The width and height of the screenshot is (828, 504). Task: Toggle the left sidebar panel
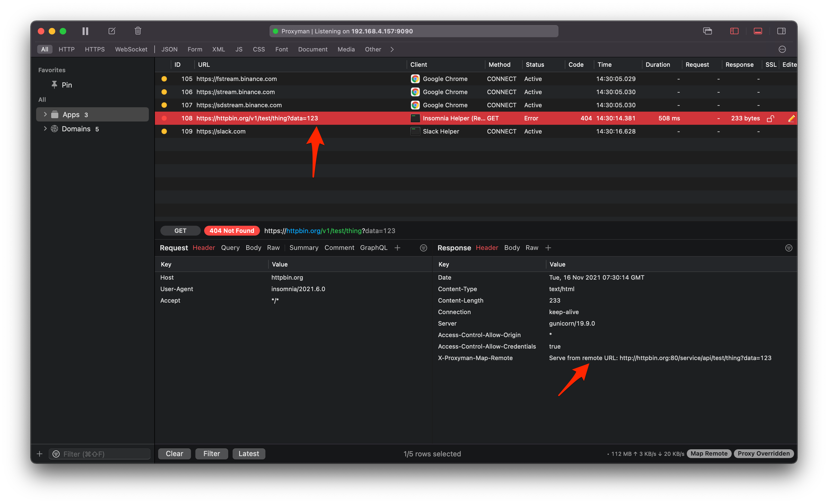(734, 31)
